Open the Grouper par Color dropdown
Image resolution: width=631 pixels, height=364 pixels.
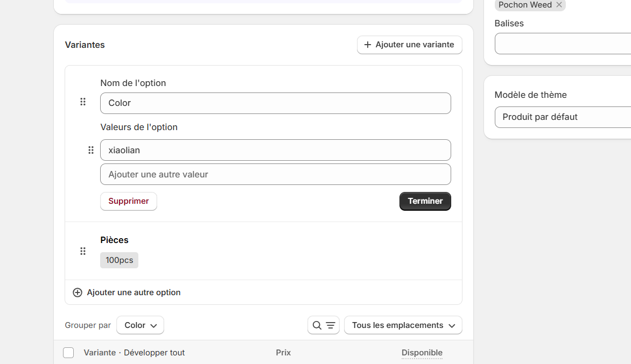point(140,325)
